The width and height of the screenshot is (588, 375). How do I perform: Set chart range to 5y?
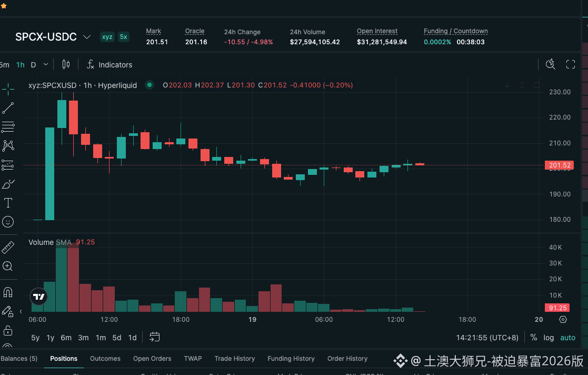35,338
